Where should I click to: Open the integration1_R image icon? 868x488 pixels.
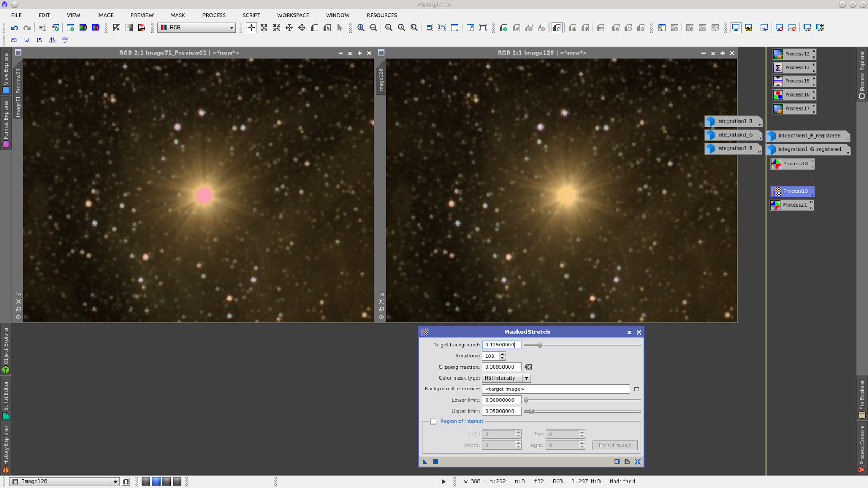pos(733,121)
